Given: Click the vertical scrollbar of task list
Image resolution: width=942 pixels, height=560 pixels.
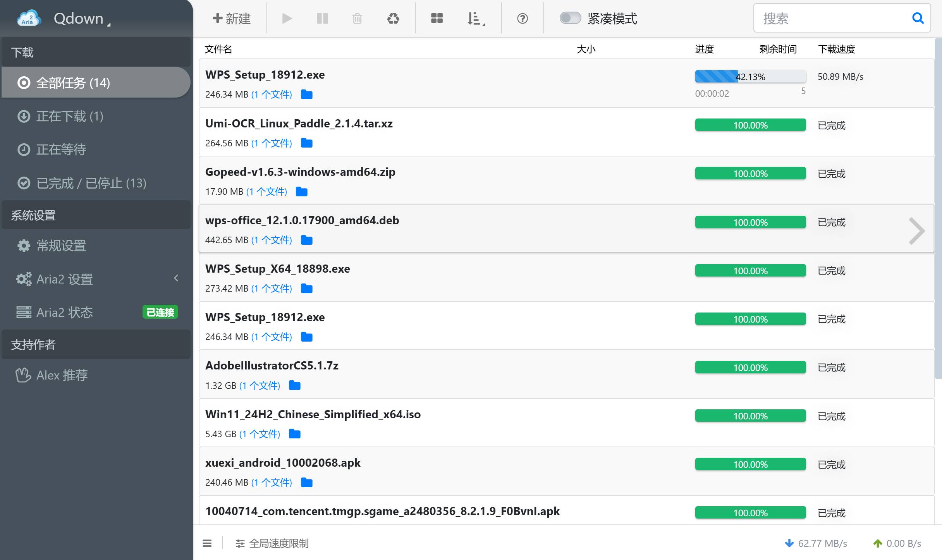Looking at the screenshot, I should [x=939, y=208].
